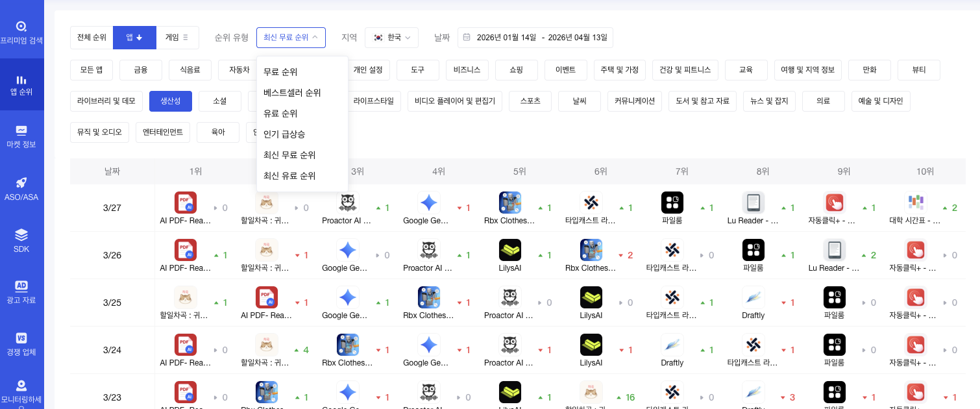Deselect the 생산성 category filter
This screenshot has width=980, height=409.
click(x=170, y=101)
